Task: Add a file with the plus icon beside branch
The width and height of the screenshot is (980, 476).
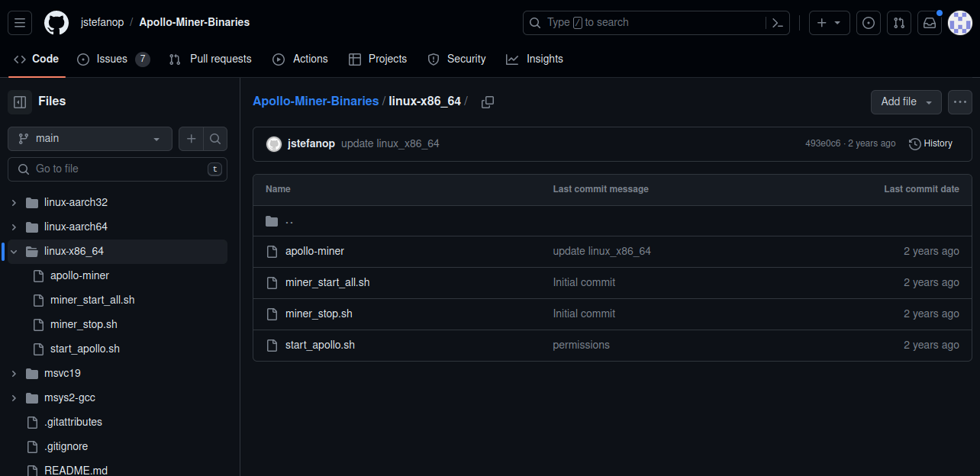Action: click(x=192, y=139)
